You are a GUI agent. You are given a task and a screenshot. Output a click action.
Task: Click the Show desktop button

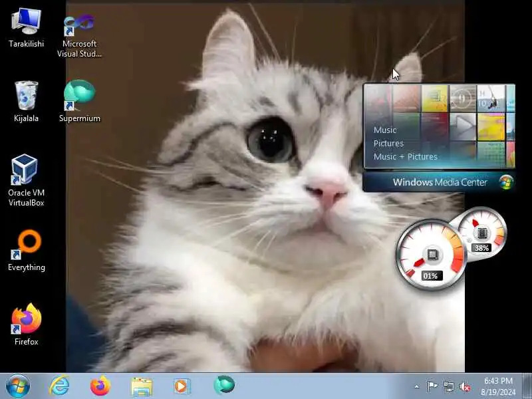(x=527, y=386)
